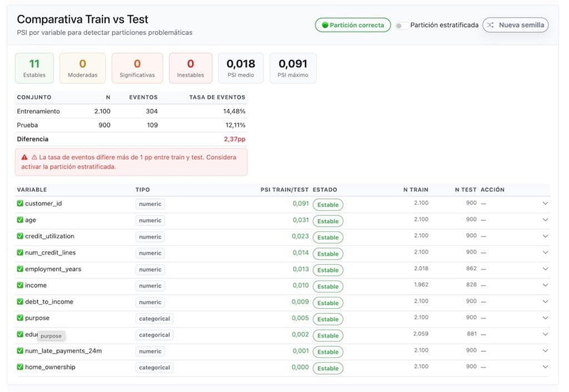Toggle the Partición estratificada switch

(x=402, y=26)
